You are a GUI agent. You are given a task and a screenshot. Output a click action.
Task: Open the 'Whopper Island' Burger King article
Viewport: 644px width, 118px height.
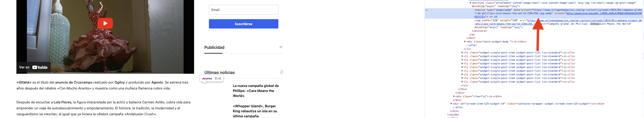pyautogui.click(x=254, y=111)
